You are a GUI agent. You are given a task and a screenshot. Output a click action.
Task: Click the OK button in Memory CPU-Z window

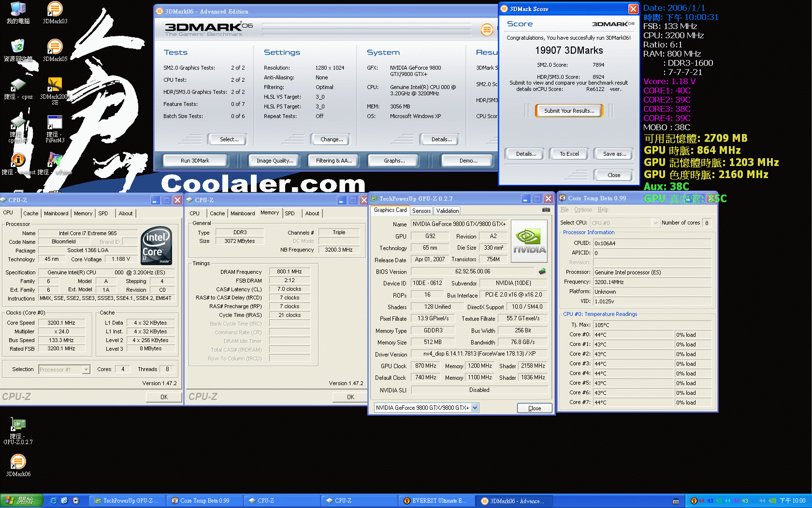pyautogui.click(x=350, y=397)
